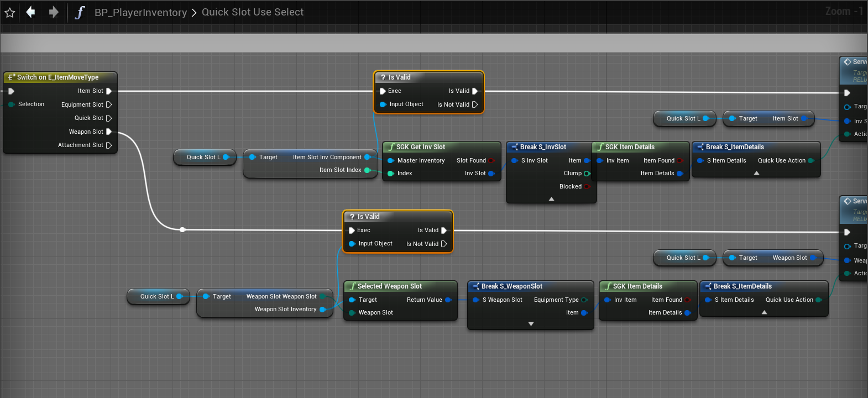This screenshot has width=868, height=398.
Task: Collapse the upper Break S_ItemDetails node
Action: click(x=756, y=174)
